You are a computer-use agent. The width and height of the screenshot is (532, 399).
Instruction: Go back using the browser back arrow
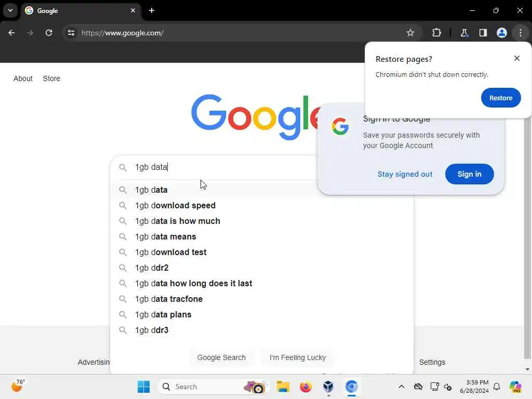click(11, 33)
